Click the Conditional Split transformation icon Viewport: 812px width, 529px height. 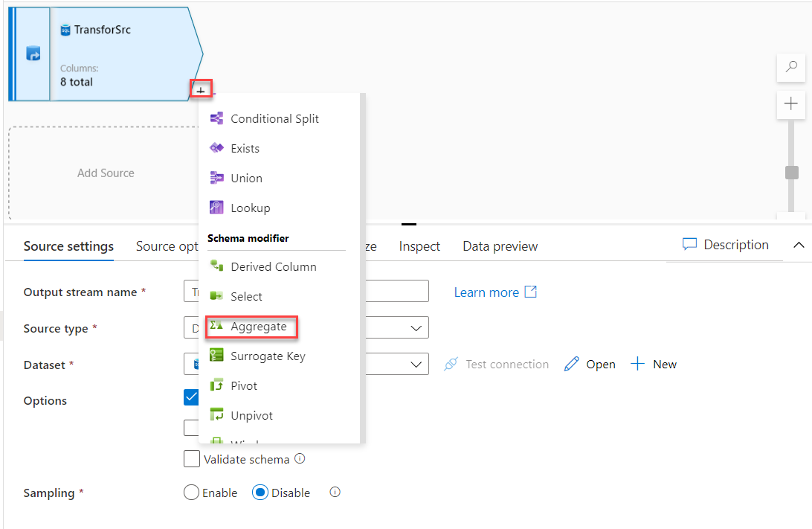(216, 118)
